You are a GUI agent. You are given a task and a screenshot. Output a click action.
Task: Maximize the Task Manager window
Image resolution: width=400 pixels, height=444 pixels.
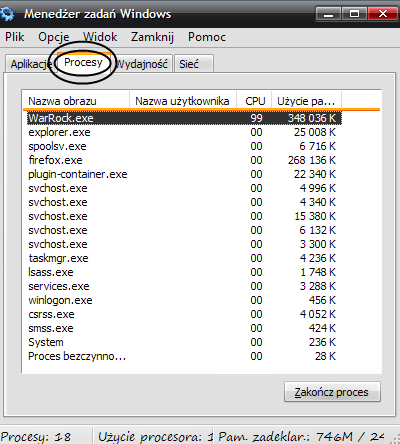[354, 14]
